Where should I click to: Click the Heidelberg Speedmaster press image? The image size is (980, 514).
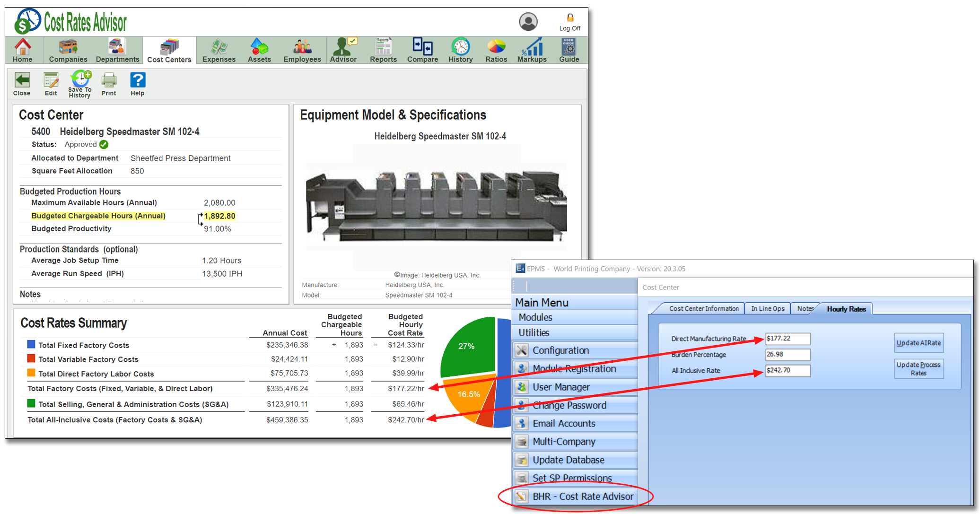(x=436, y=206)
